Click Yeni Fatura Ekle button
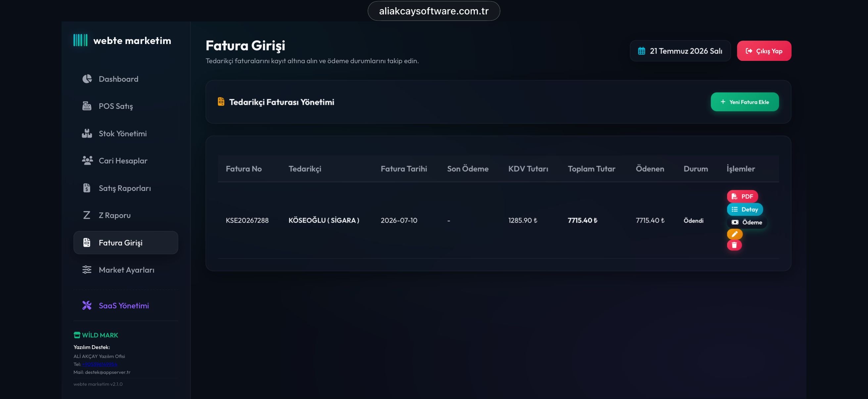The height and width of the screenshot is (399, 868). pyautogui.click(x=745, y=102)
